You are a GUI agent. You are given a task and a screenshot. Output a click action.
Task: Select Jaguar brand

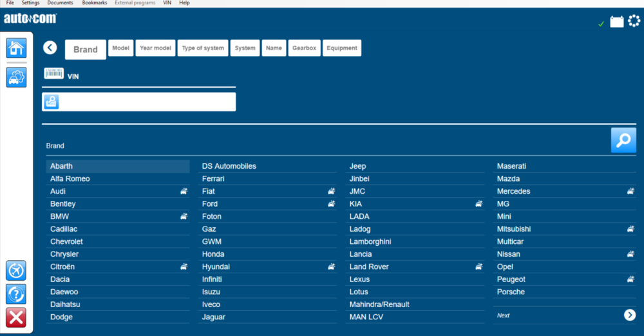click(267, 317)
